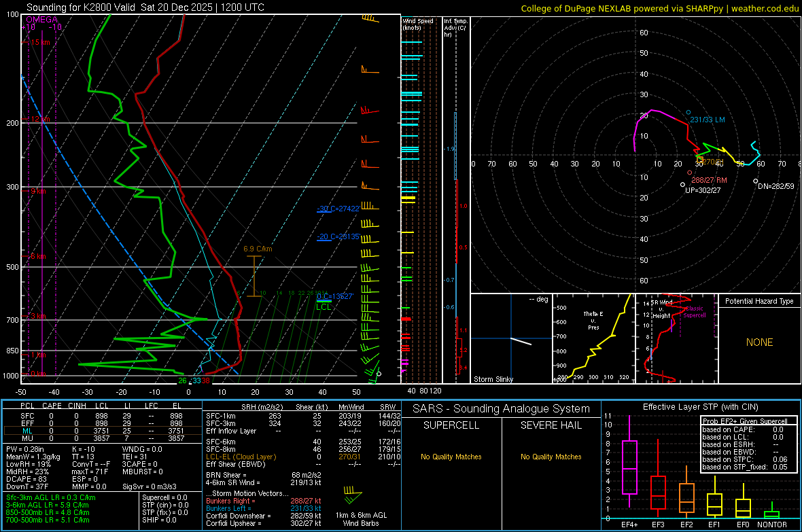Select the 3 km height marker
The width and height of the screenshot is (802, 532).
(x=38, y=316)
